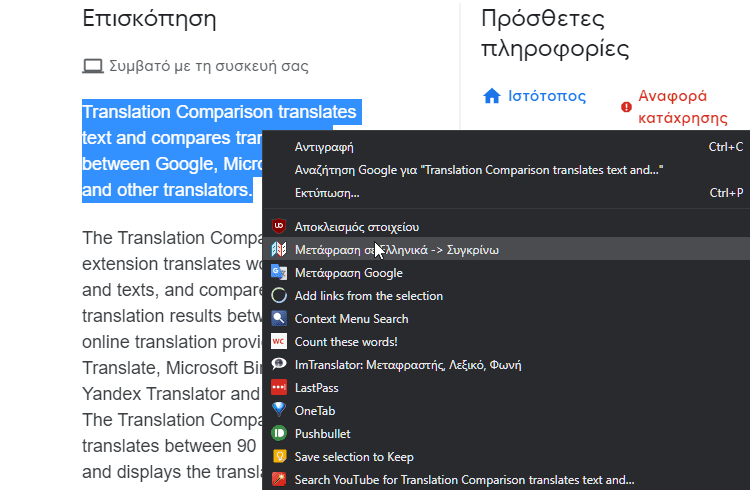The image size is (750, 490).
Task: Click the Ctrl+C shortcut label
Action: pyautogui.click(x=726, y=147)
